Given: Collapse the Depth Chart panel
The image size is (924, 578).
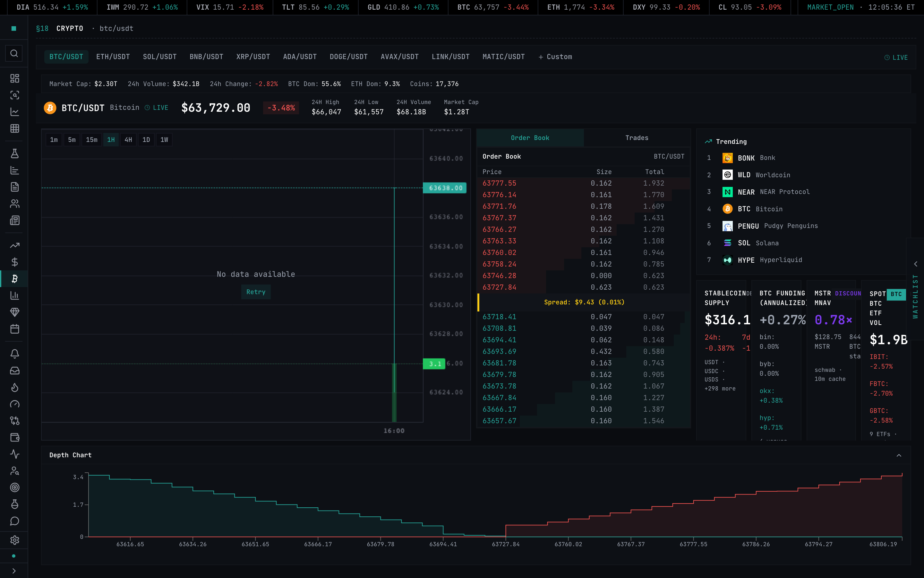Looking at the screenshot, I should click(899, 455).
